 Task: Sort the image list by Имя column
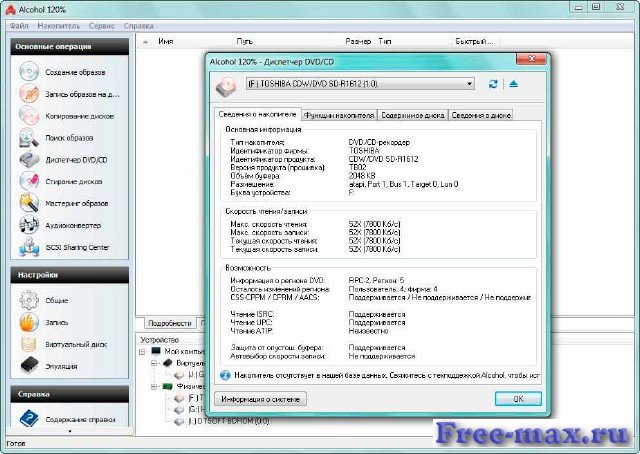pos(166,41)
